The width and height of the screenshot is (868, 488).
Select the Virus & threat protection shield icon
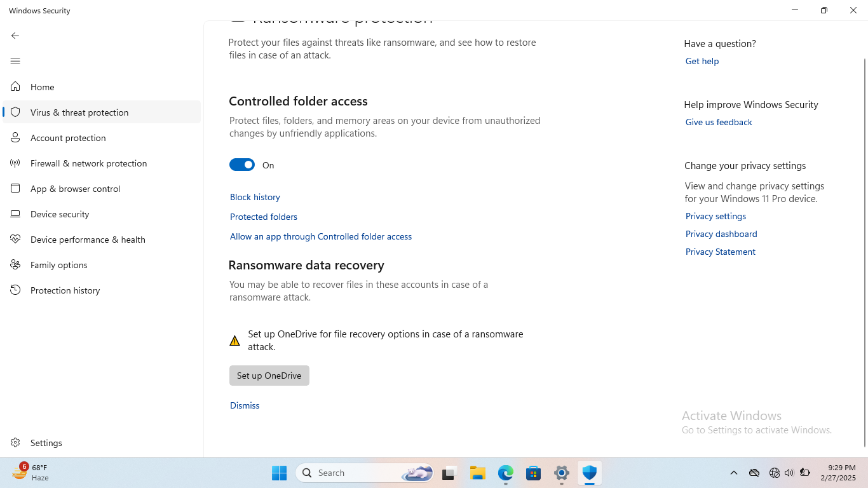14,112
